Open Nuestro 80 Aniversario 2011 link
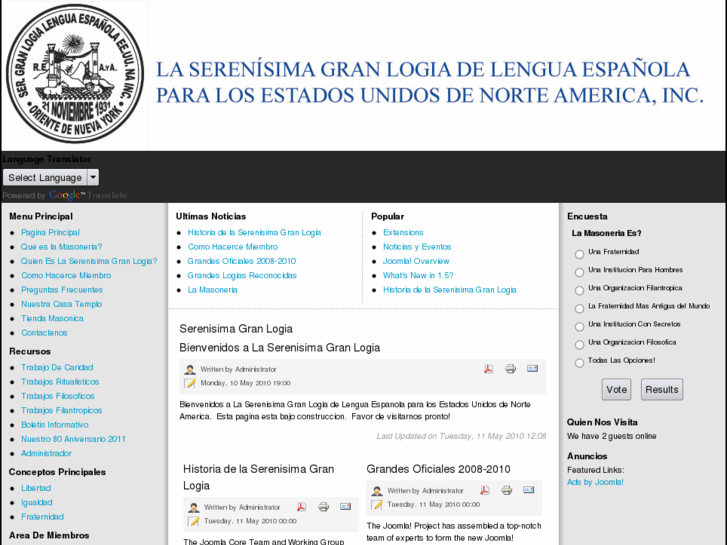 [73, 439]
